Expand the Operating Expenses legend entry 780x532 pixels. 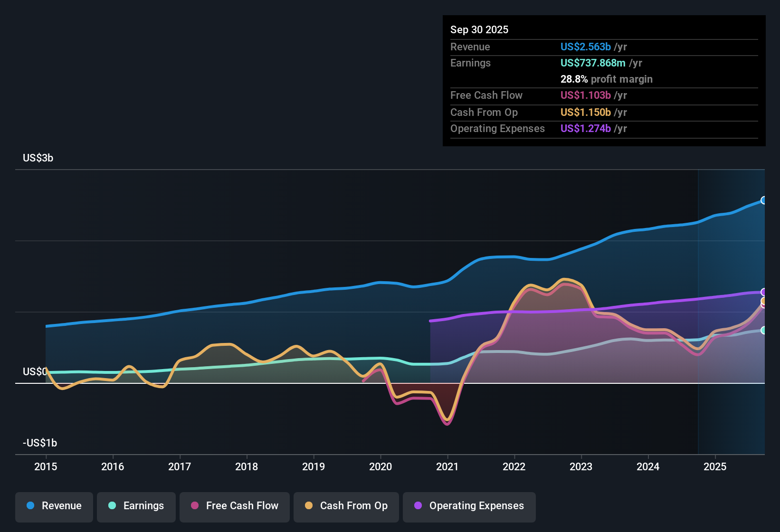(469, 506)
